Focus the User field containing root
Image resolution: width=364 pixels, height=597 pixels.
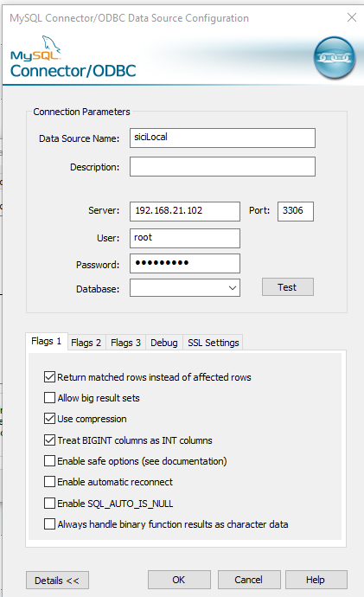point(185,238)
